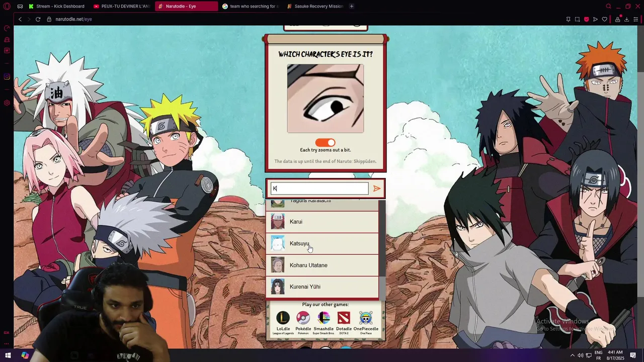This screenshot has height=362, width=644.
Task: Switch the ENG FR input language
Action: [599, 355]
